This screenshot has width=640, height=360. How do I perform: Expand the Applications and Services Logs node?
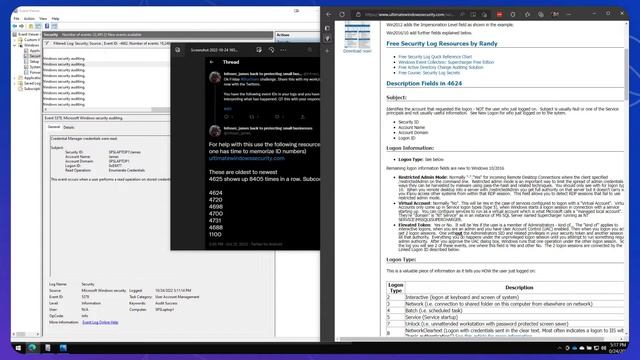point(15,78)
